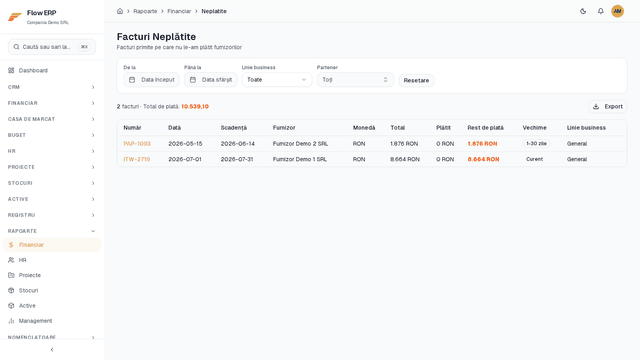640x360 pixels.
Task: Click the 2026-07-31 due date cell
Action: 237,159
